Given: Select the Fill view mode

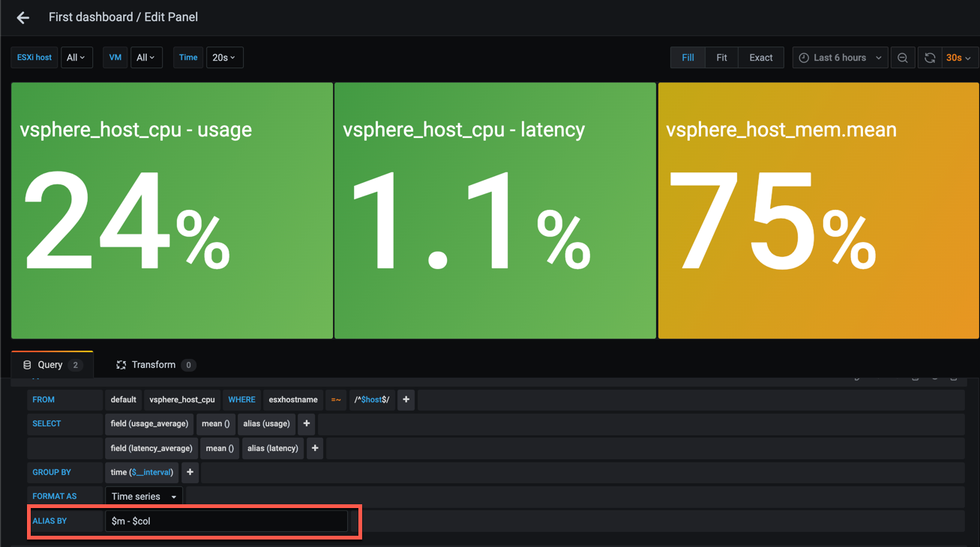Looking at the screenshot, I should [688, 58].
